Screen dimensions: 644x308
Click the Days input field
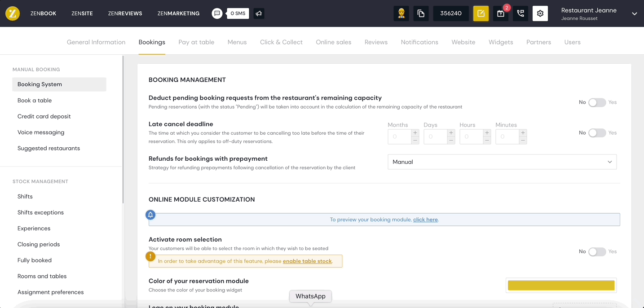tap(436, 136)
